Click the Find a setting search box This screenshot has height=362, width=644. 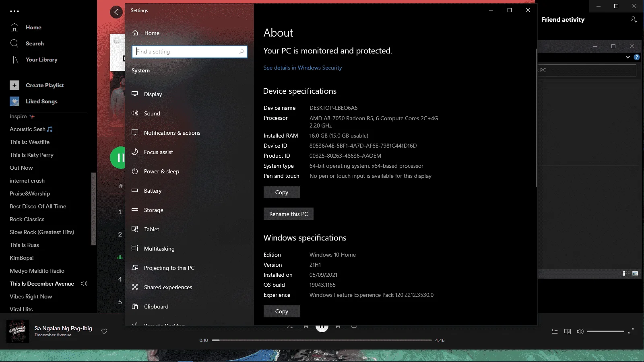189,51
